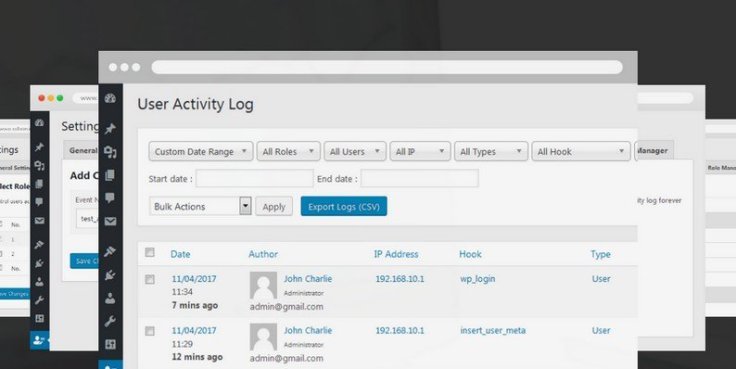736x369 pixels.
Task: Open Comments bubble icon in front sidebar
Action: [110, 198]
